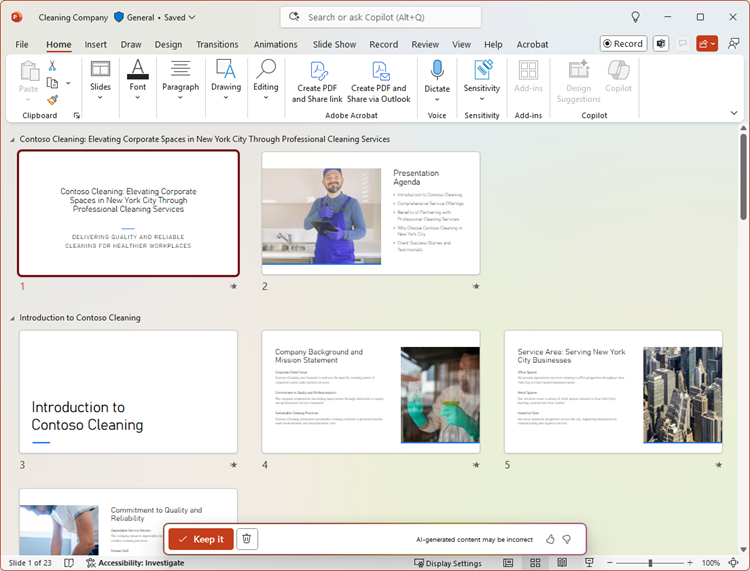Give thumbs down feedback on AI content
The width and height of the screenshot is (750, 571).
(567, 539)
